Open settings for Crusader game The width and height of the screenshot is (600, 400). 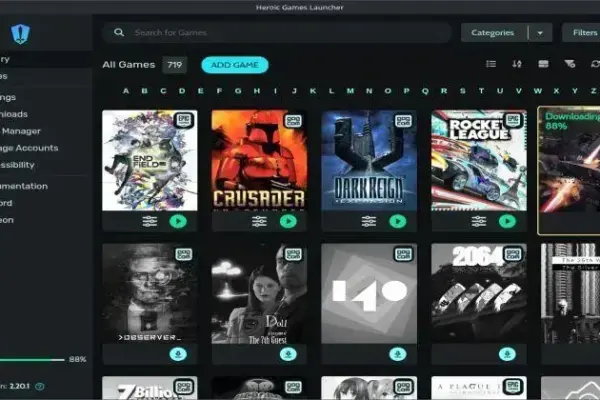[x=259, y=221]
